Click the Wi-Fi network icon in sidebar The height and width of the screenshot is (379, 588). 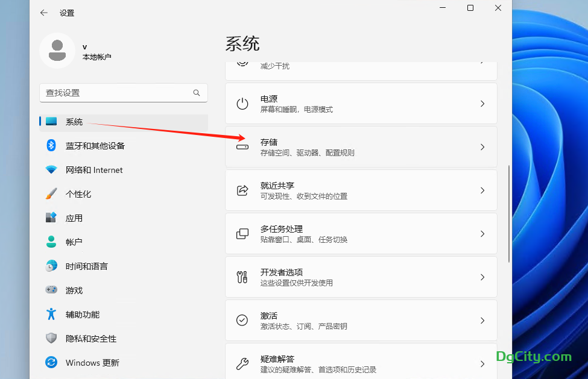tap(52, 170)
